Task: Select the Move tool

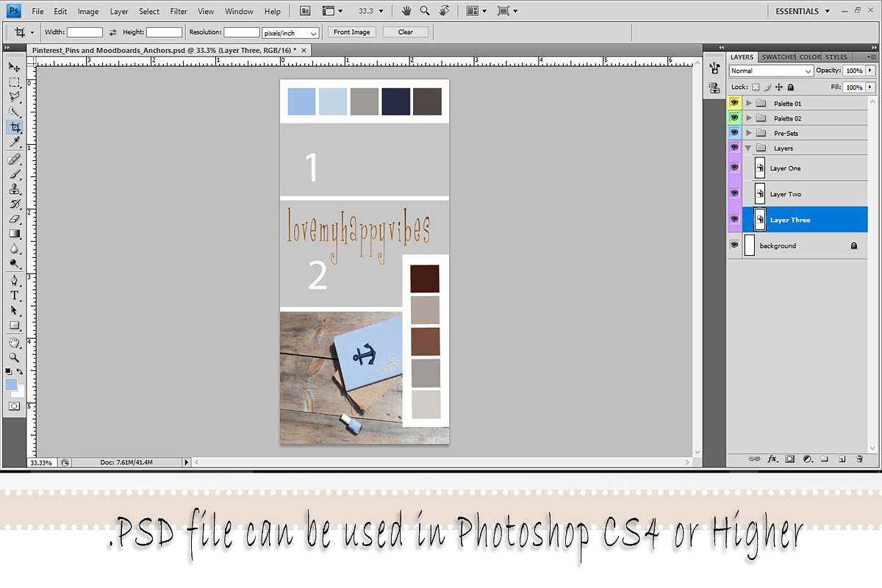Action: [x=14, y=67]
